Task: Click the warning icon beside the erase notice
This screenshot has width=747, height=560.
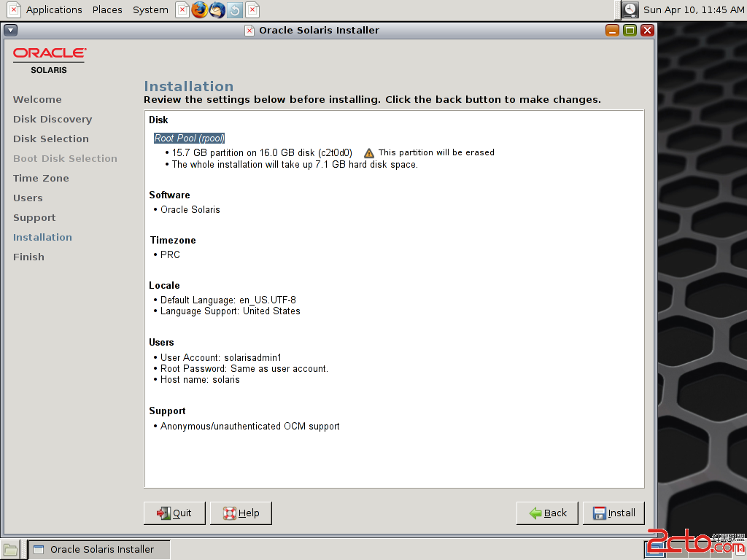Action: pos(368,153)
